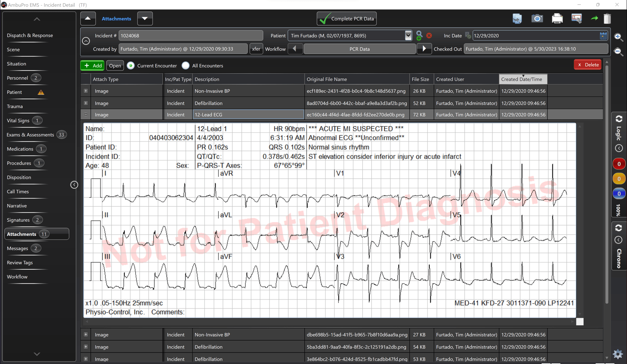The image size is (627, 364).
Task: Open the Vital Signs section
Action: 18,120
